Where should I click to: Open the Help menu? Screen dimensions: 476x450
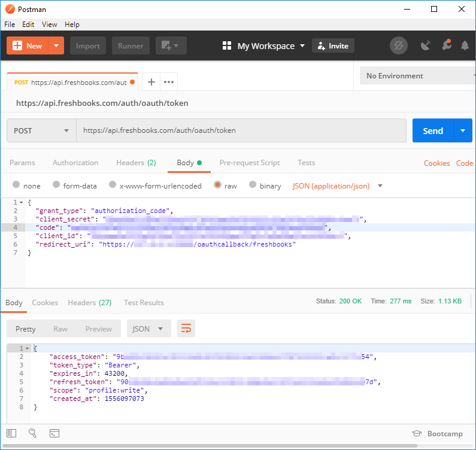coord(72,25)
